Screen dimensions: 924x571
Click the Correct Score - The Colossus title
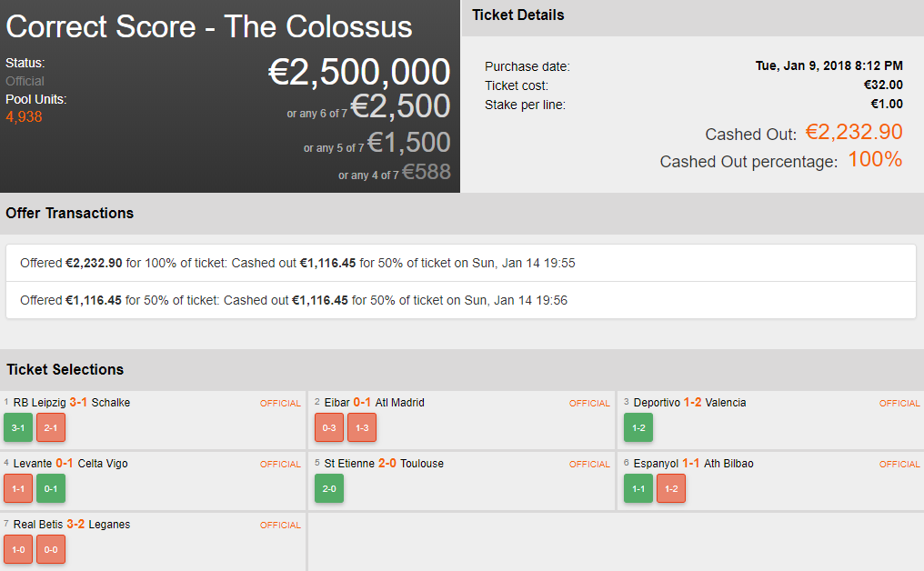tap(209, 26)
